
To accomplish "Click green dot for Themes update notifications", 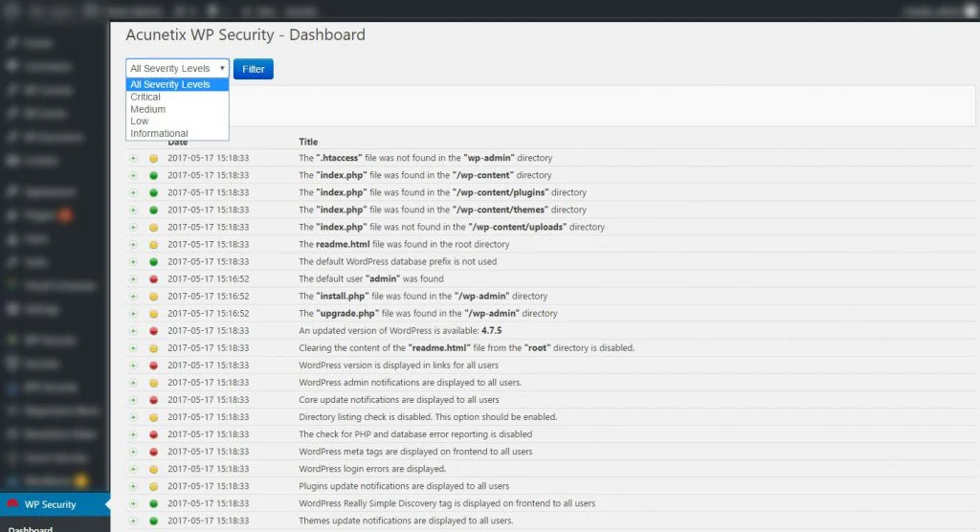I will click(153, 521).
